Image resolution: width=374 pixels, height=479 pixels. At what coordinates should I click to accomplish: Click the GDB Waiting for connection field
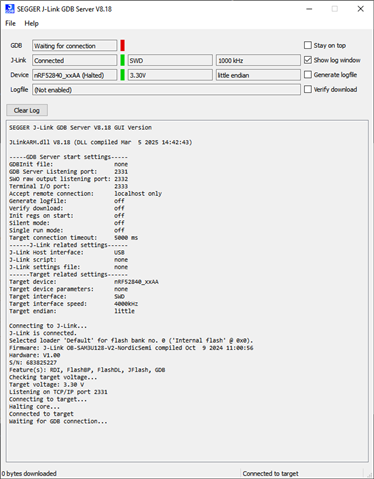click(75, 46)
